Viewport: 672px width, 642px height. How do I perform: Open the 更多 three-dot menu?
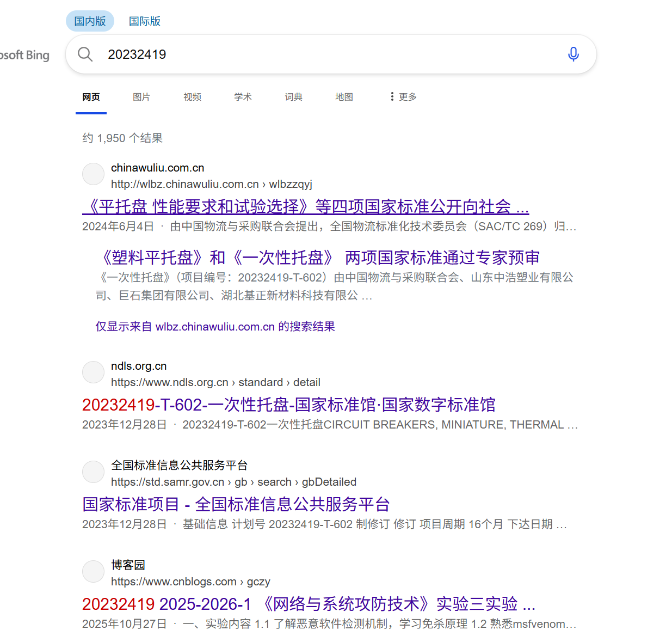pyautogui.click(x=403, y=96)
